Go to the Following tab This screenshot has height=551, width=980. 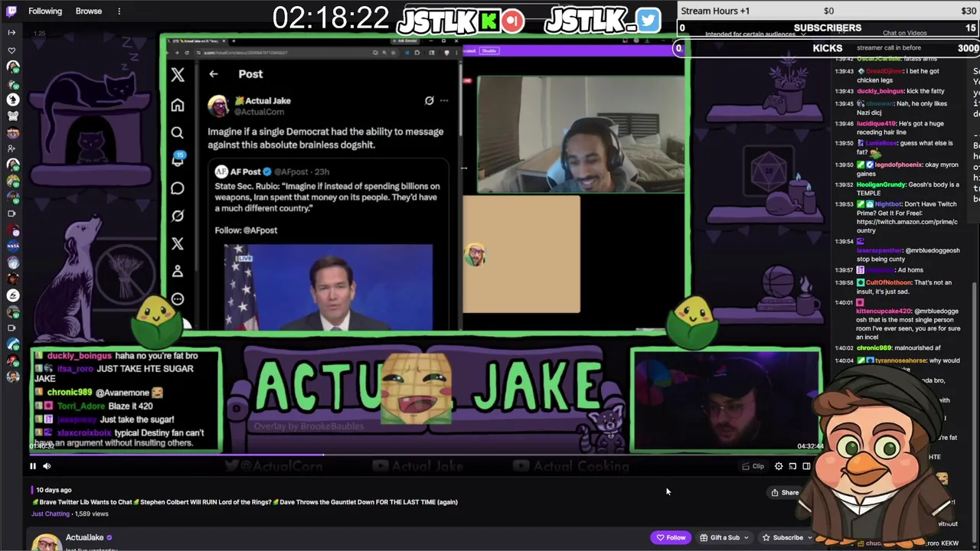(x=45, y=11)
